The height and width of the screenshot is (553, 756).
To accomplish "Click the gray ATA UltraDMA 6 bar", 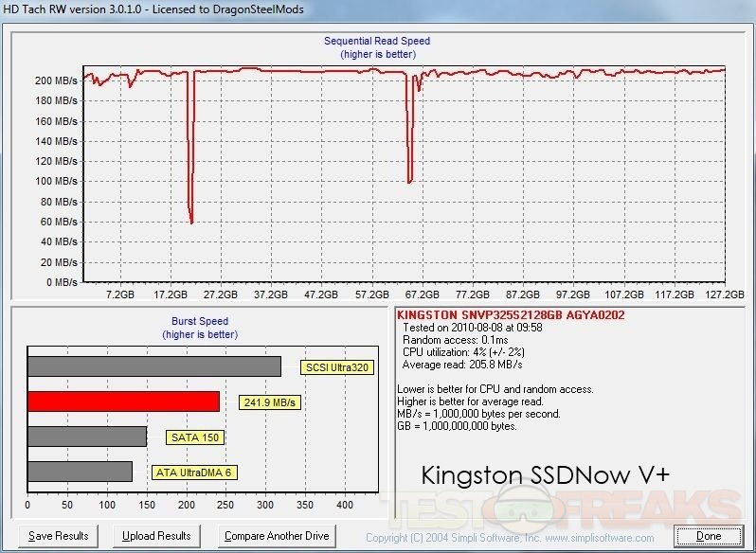I will coord(80,472).
